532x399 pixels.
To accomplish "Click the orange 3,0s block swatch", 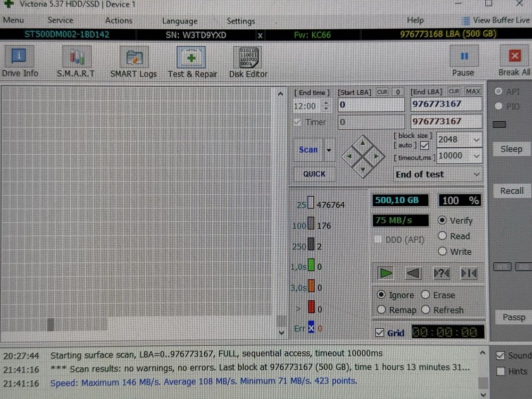I will click(x=311, y=286).
